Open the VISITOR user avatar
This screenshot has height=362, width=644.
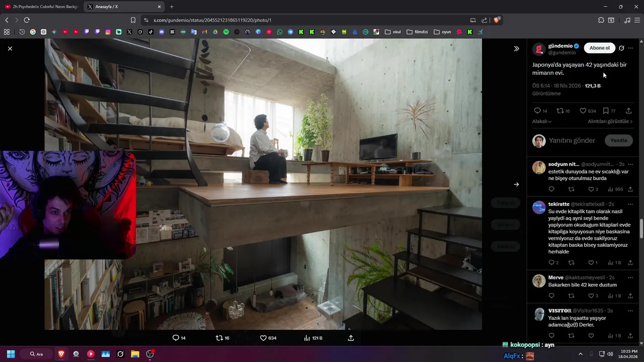(539, 314)
